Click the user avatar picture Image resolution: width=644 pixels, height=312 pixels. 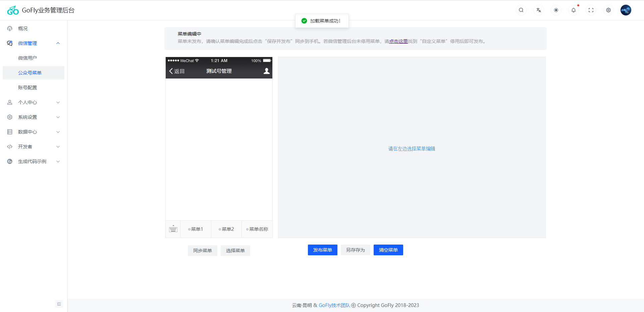point(626,10)
